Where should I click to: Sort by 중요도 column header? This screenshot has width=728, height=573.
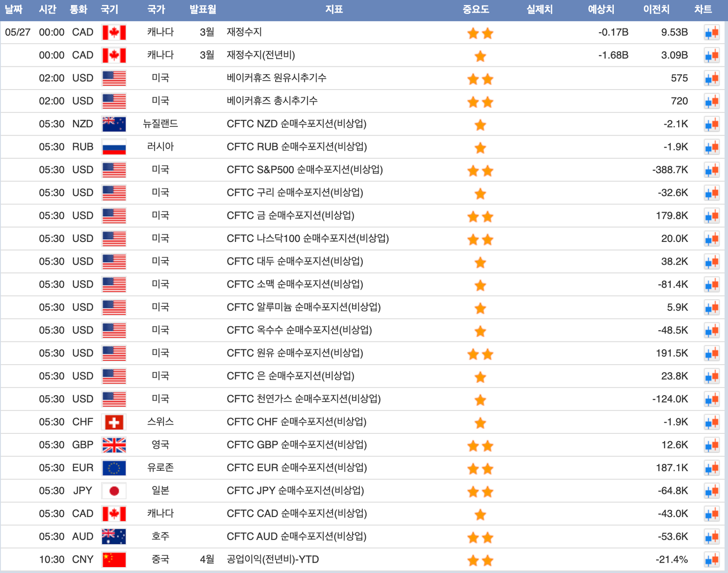pyautogui.click(x=475, y=10)
